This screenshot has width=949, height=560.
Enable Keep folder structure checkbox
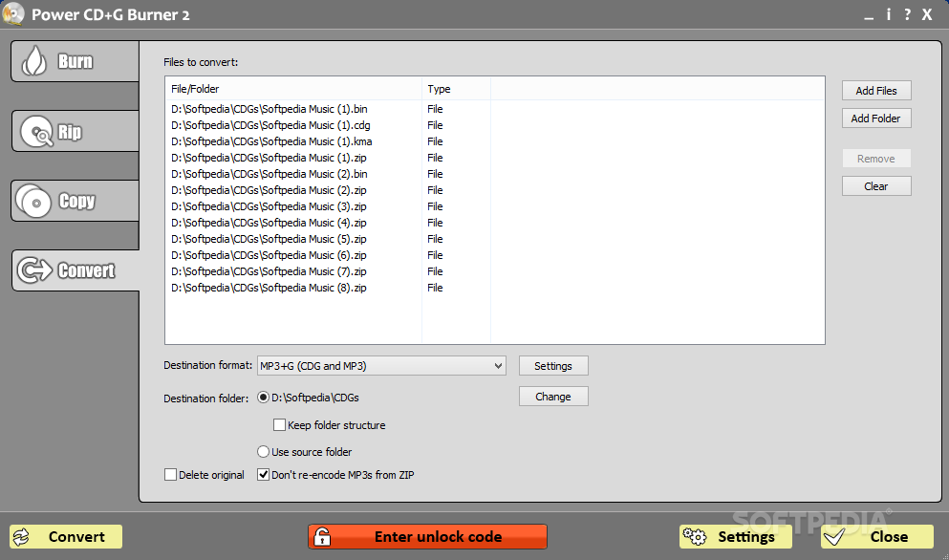[x=280, y=425]
